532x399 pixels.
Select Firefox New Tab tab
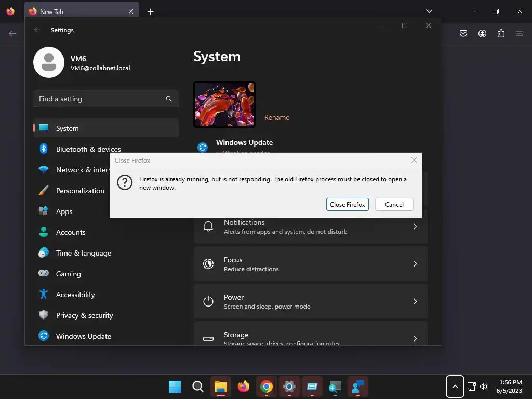(x=82, y=11)
